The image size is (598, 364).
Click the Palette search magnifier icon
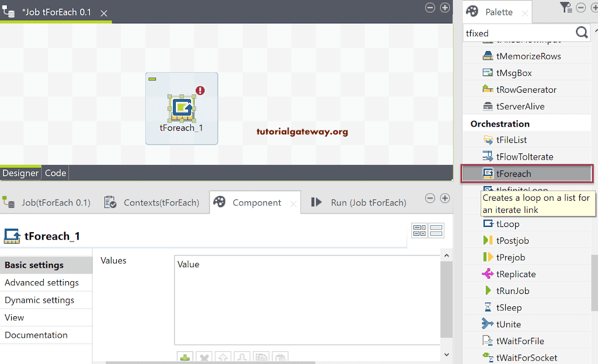coord(581,33)
